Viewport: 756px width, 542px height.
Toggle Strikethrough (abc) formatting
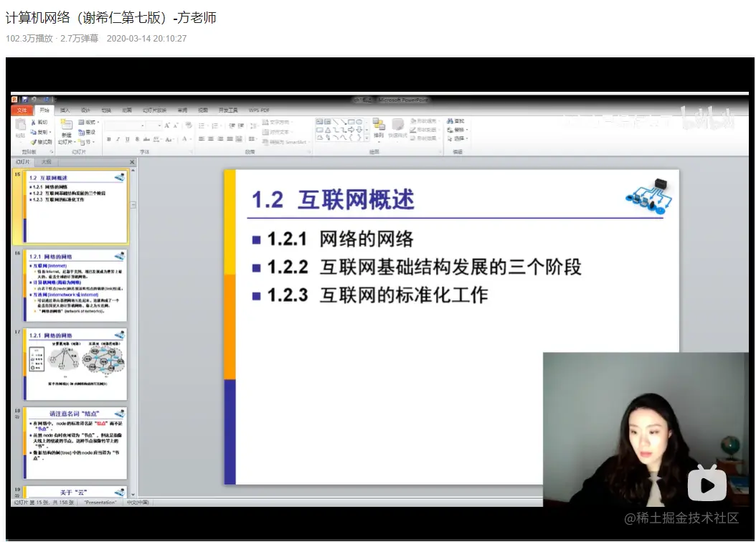(x=146, y=139)
